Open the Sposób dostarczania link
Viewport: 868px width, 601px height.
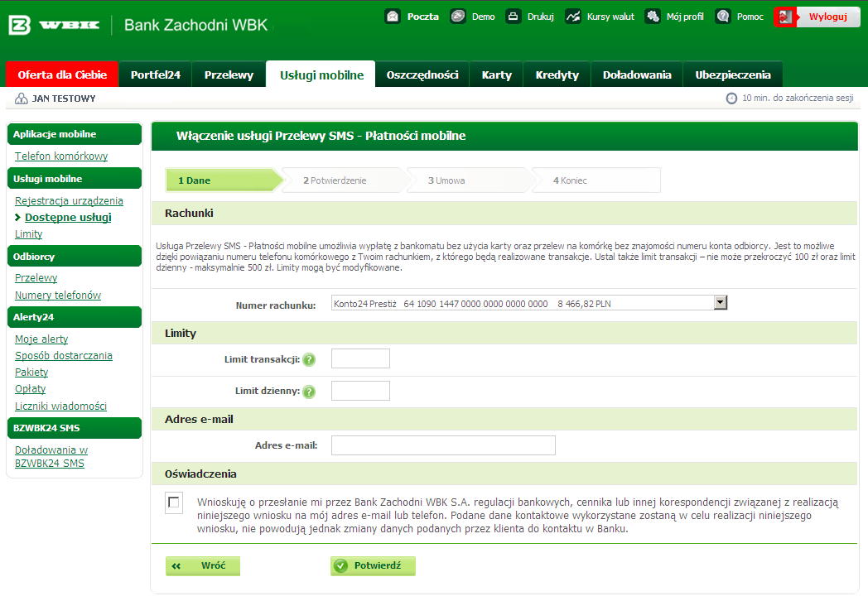click(x=63, y=355)
